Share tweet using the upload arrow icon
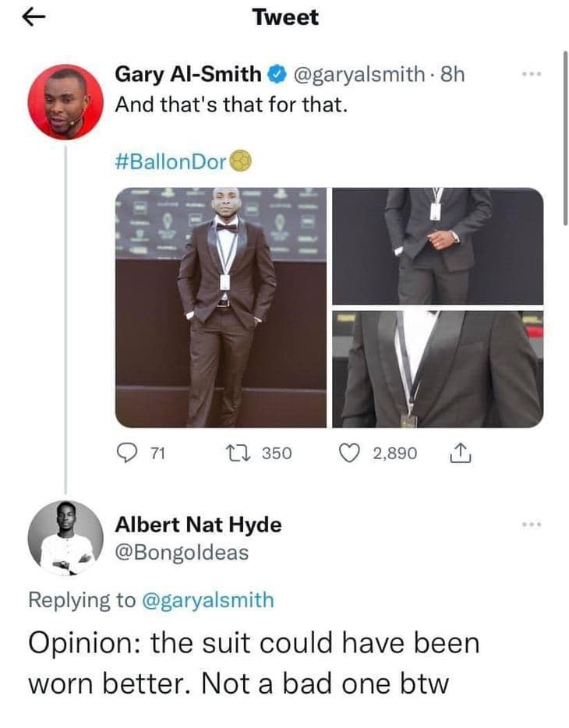 coord(460,453)
